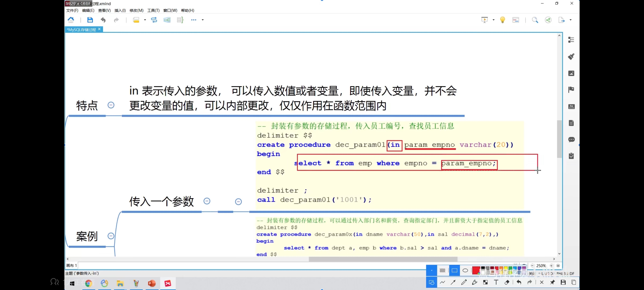The image size is (644, 290).
Task: Select the arrow annotation tool
Action: 453,282
